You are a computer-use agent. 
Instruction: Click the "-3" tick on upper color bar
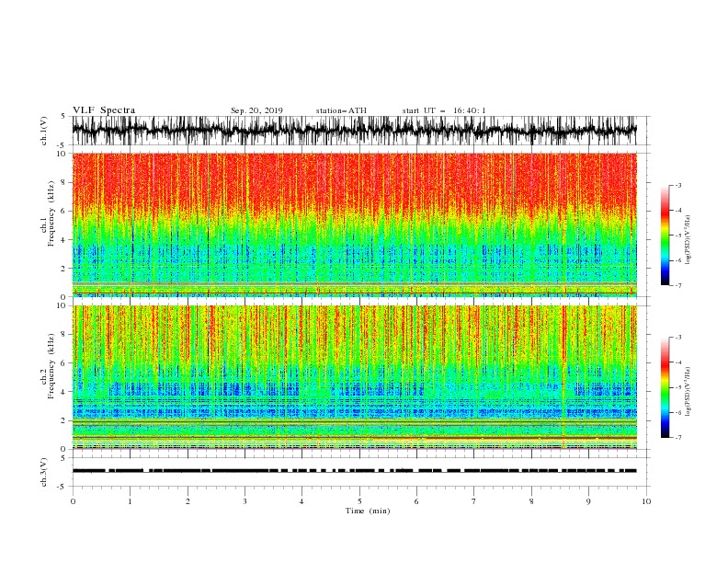tap(678, 185)
